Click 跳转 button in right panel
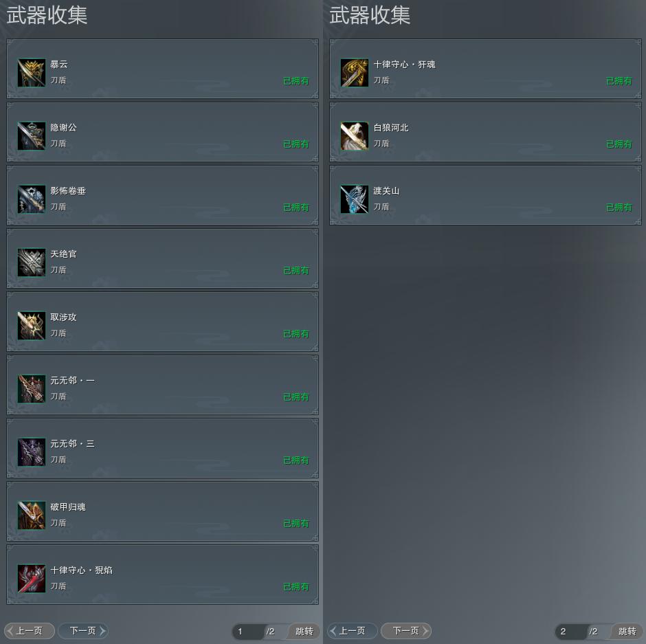 [627, 631]
